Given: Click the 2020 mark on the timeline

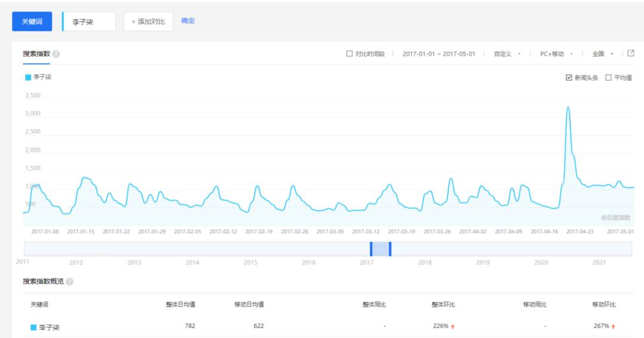Looking at the screenshot, I should (x=541, y=262).
